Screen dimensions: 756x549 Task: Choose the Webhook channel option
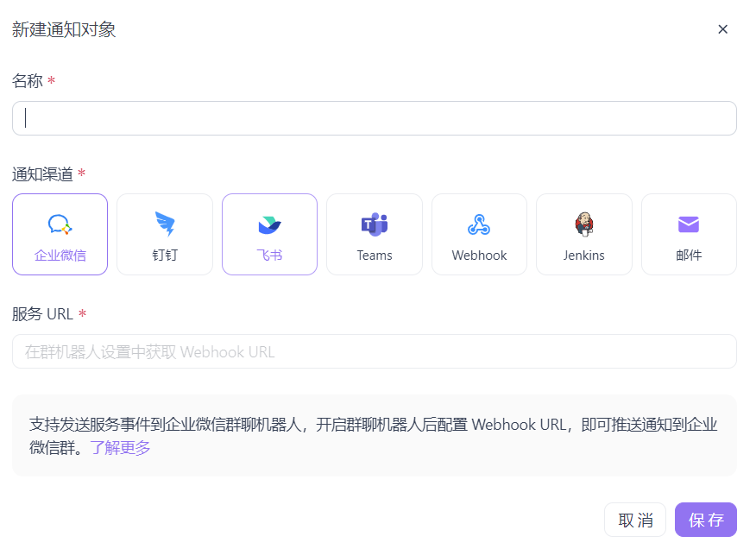[x=479, y=235]
